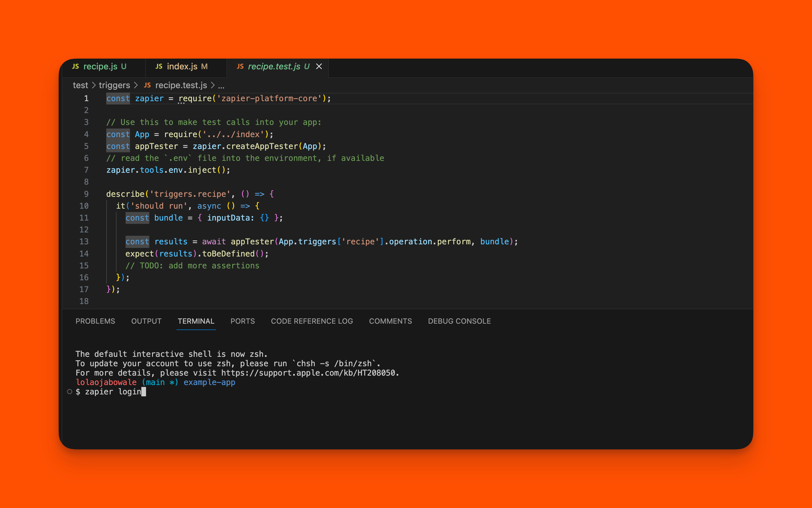Click JS icon on recipe.js tab
The image size is (812, 508).
click(x=76, y=67)
